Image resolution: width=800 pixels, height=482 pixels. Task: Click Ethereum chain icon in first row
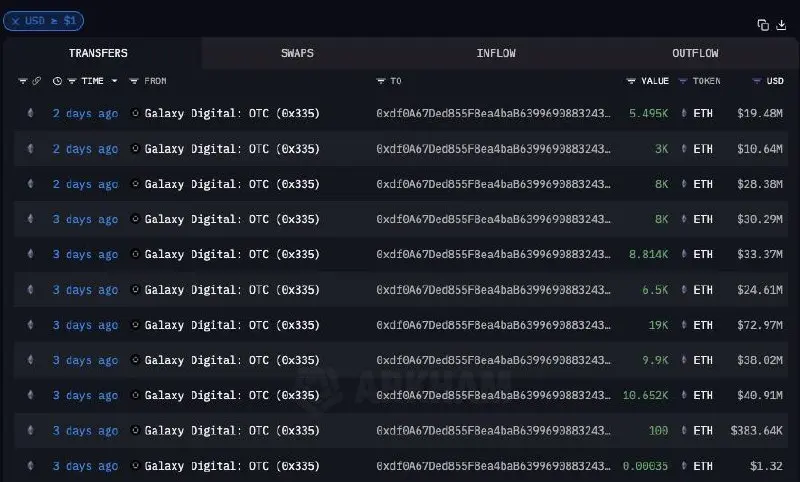pyautogui.click(x=31, y=113)
